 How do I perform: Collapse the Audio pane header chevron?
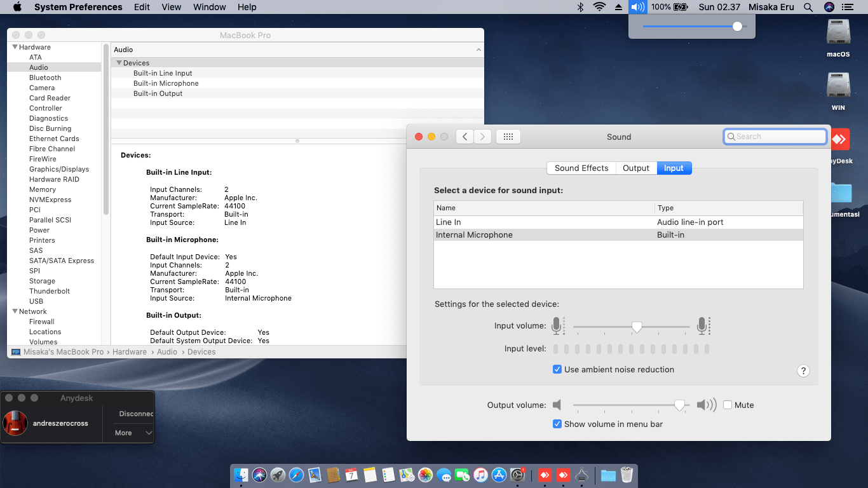tap(478, 50)
